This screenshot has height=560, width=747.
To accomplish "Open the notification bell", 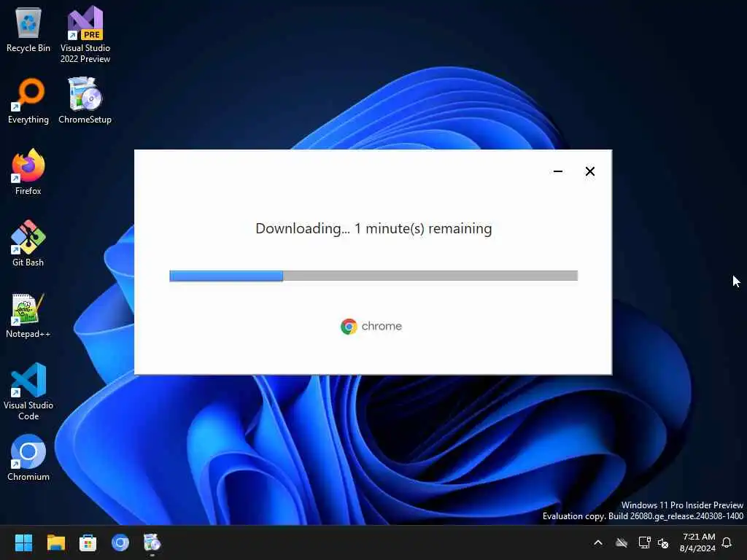I will coord(727,542).
